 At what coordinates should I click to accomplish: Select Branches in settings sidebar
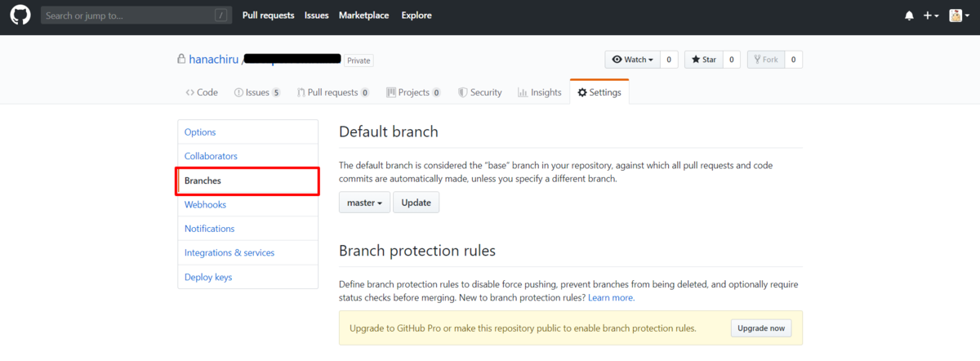tap(247, 180)
